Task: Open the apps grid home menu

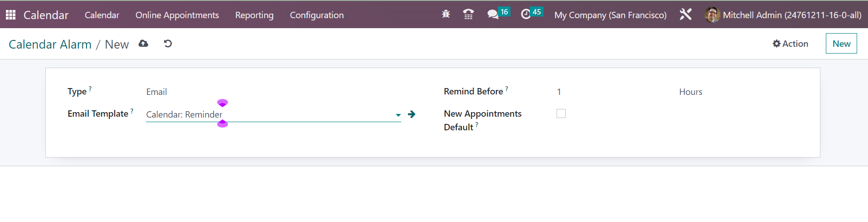Action: (11, 15)
